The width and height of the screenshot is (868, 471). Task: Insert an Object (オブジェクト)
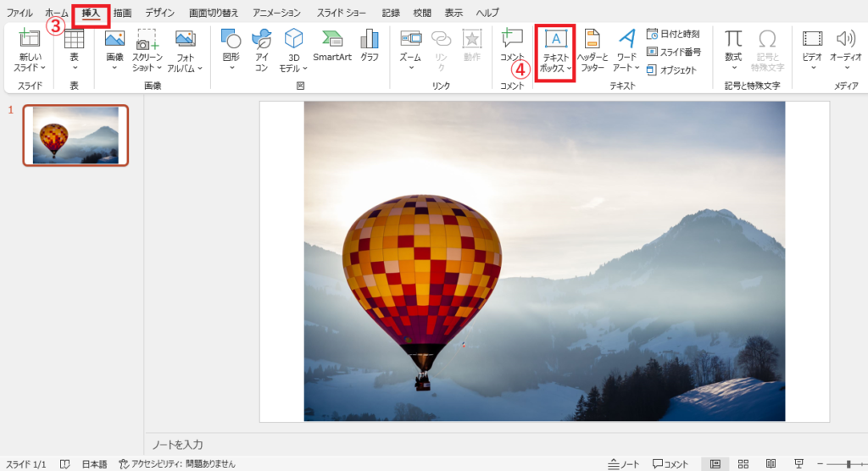tap(671, 70)
